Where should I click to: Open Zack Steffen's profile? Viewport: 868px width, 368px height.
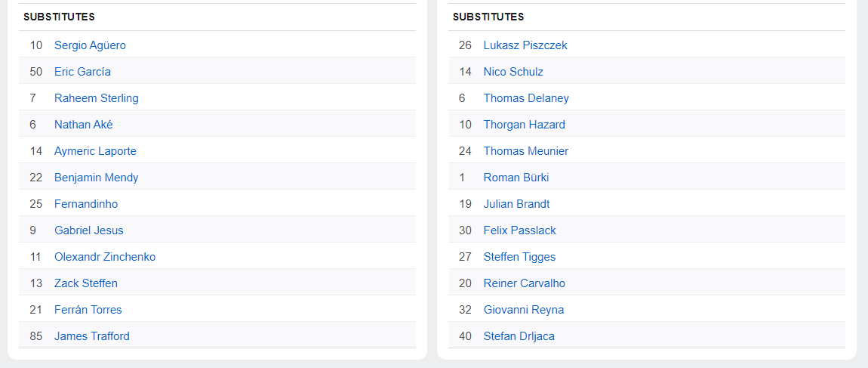click(x=86, y=283)
